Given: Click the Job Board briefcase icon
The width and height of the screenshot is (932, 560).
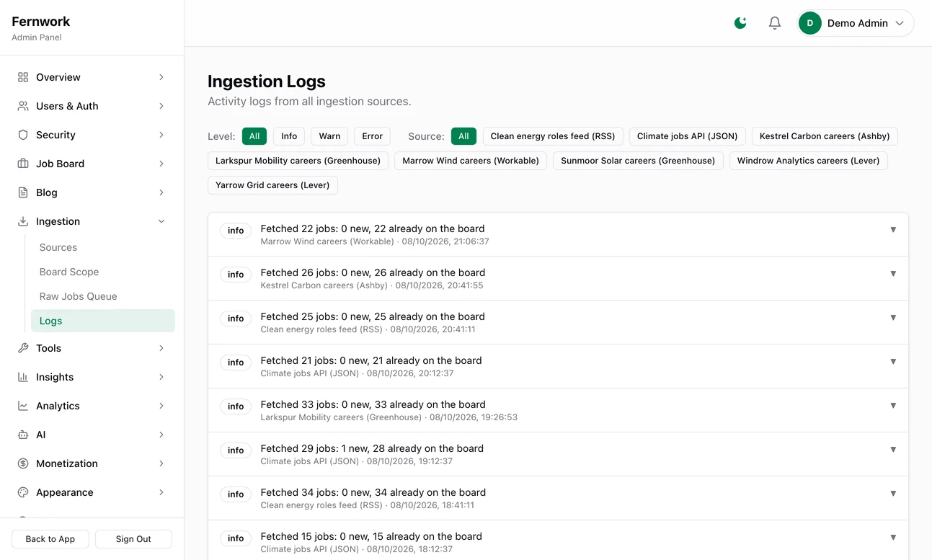Looking at the screenshot, I should click(x=23, y=164).
